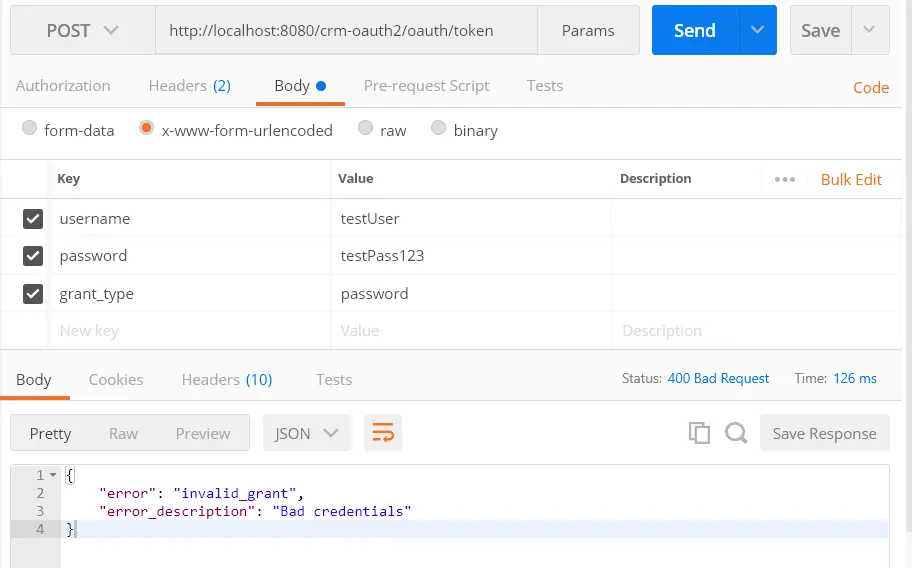Click the blue Send button
The width and height of the screenshot is (912, 568).
[x=695, y=30]
